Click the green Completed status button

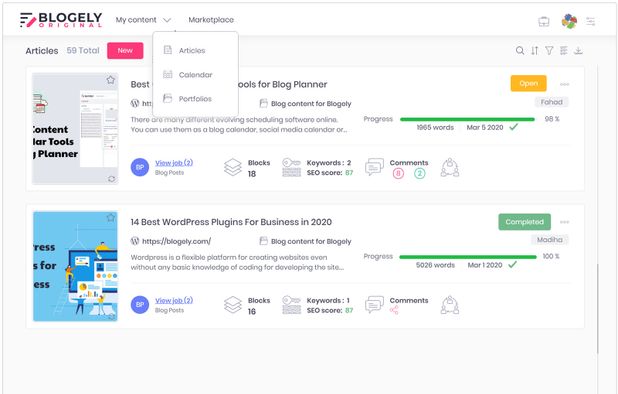click(x=525, y=222)
